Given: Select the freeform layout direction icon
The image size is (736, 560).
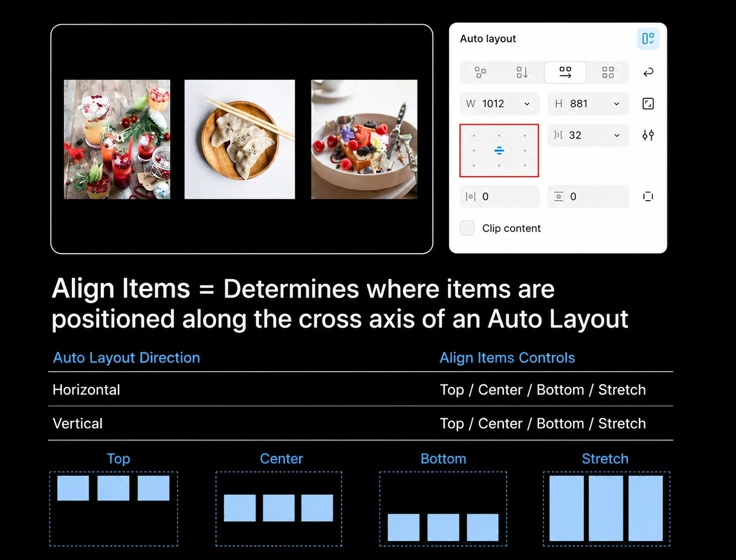Looking at the screenshot, I should [x=480, y=72].
